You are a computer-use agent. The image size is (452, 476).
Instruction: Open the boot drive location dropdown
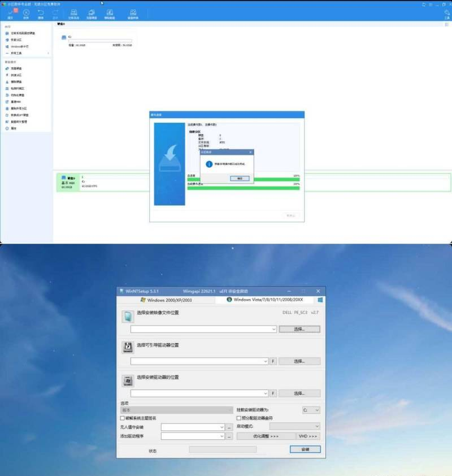266,361
